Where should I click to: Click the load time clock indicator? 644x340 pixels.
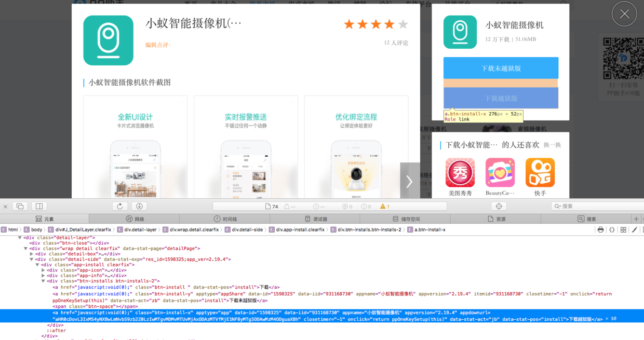(x=319, y=206)
